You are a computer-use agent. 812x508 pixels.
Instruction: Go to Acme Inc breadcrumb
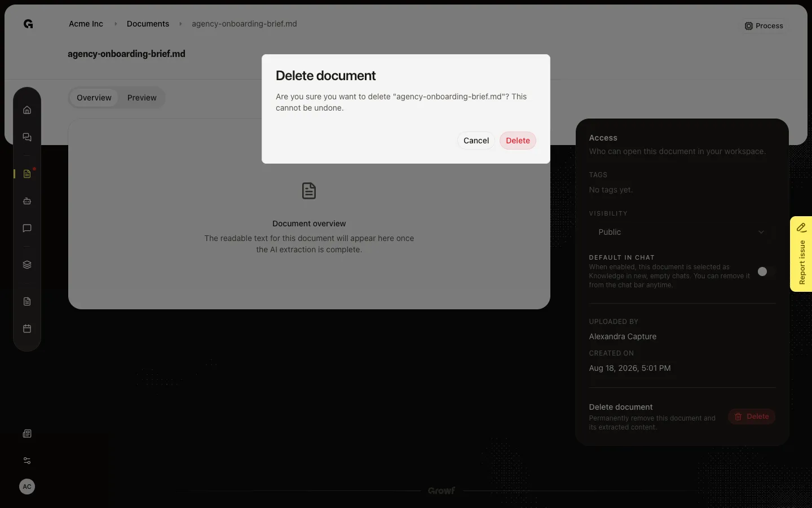coord(86,24)
